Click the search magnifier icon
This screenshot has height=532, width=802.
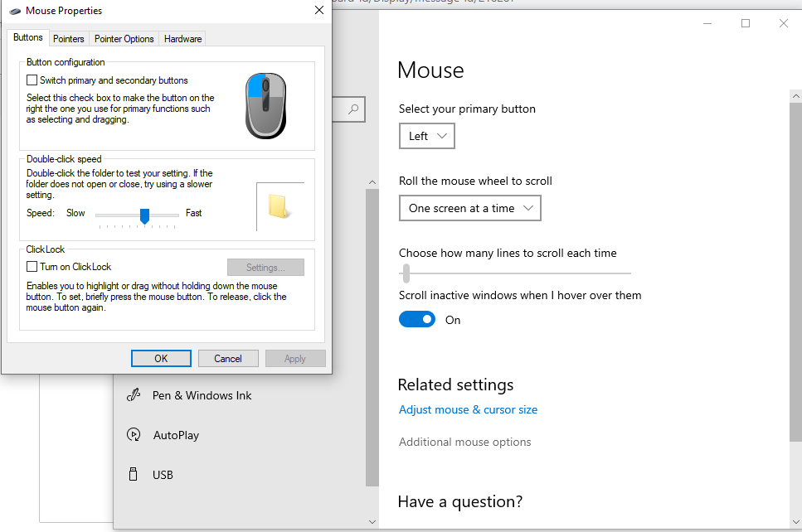352,109
